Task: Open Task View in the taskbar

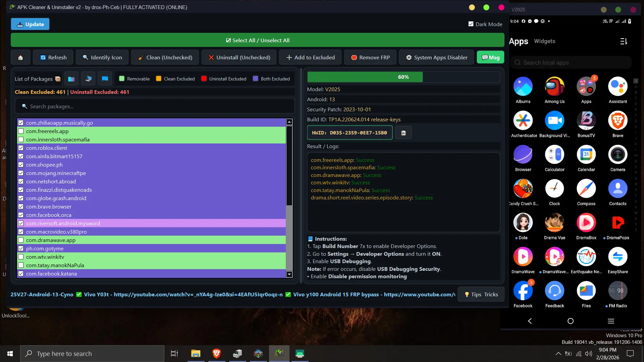Action: (174, 354)
